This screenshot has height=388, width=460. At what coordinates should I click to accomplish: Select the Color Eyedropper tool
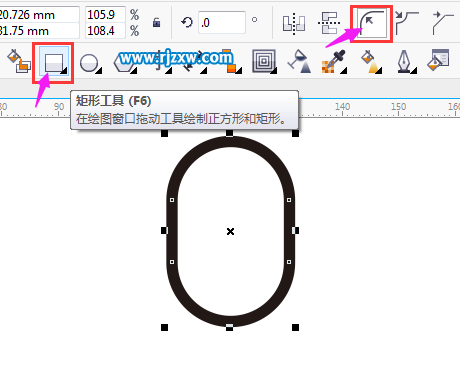point(333,61)
